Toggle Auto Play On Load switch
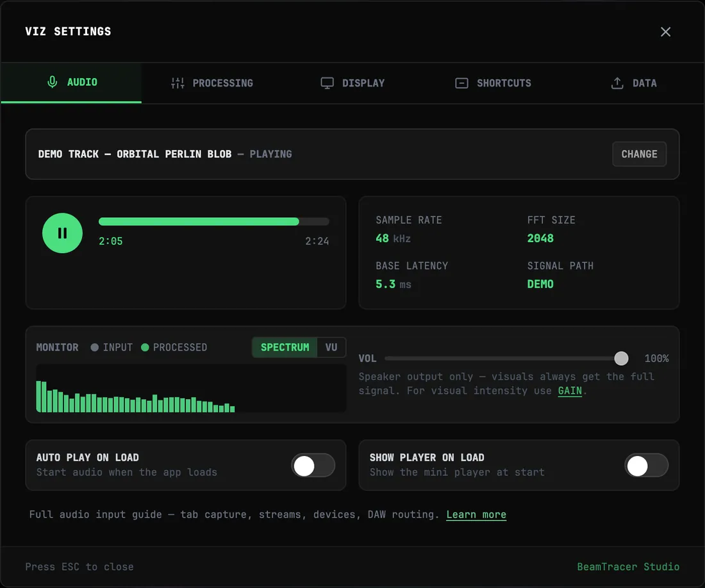This screenshot has height=588, width=705. click(313, 466)
